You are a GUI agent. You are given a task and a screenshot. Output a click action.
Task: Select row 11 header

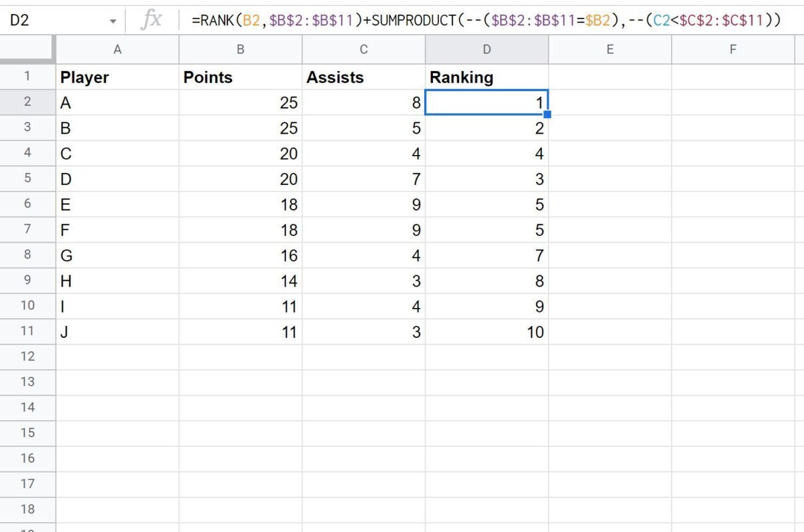coord(27,331)
